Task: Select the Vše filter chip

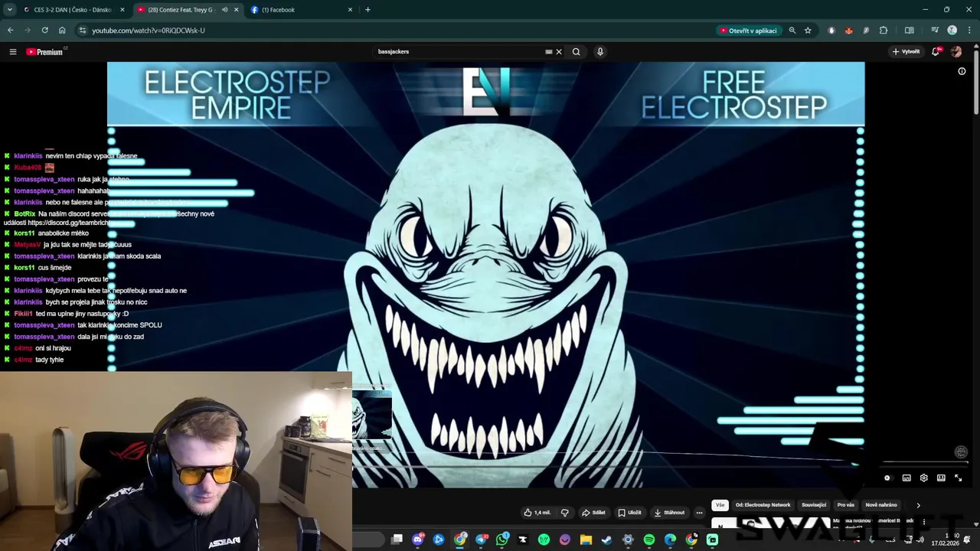Action: click(x=720, y=505)
